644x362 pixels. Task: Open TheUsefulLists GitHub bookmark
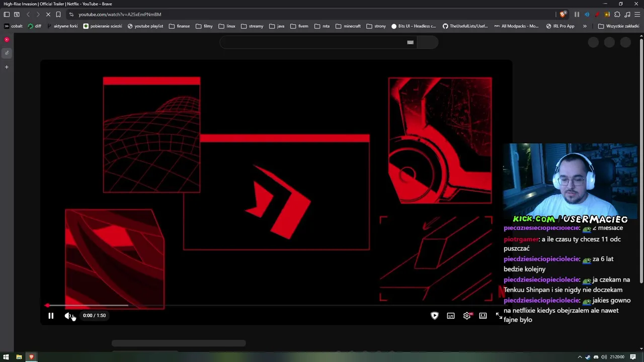[465, 26]
